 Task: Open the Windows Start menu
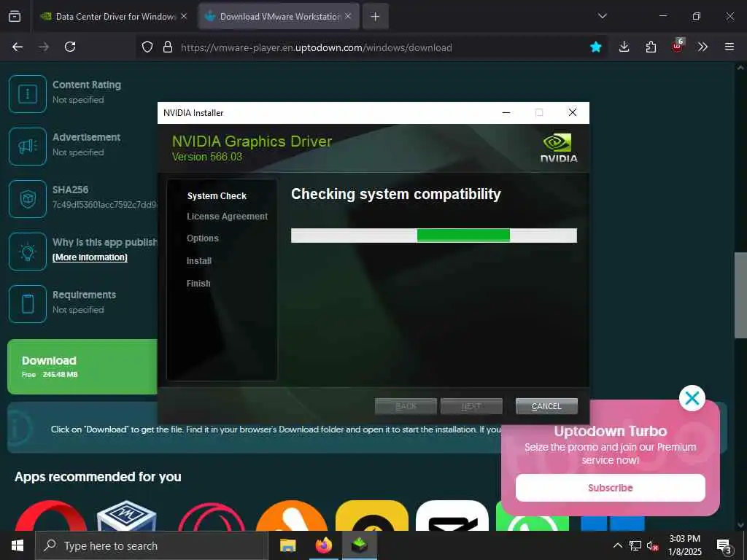click(x=18, y=545)
